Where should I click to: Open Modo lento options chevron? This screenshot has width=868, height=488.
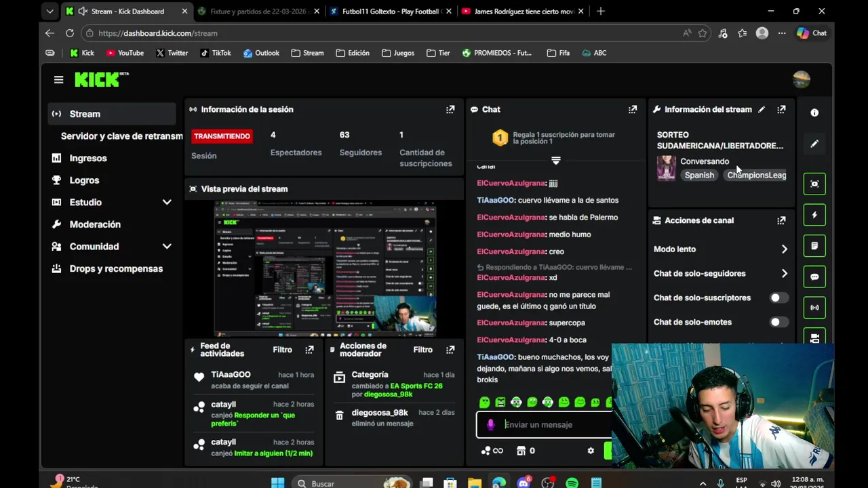click(785, 249)
